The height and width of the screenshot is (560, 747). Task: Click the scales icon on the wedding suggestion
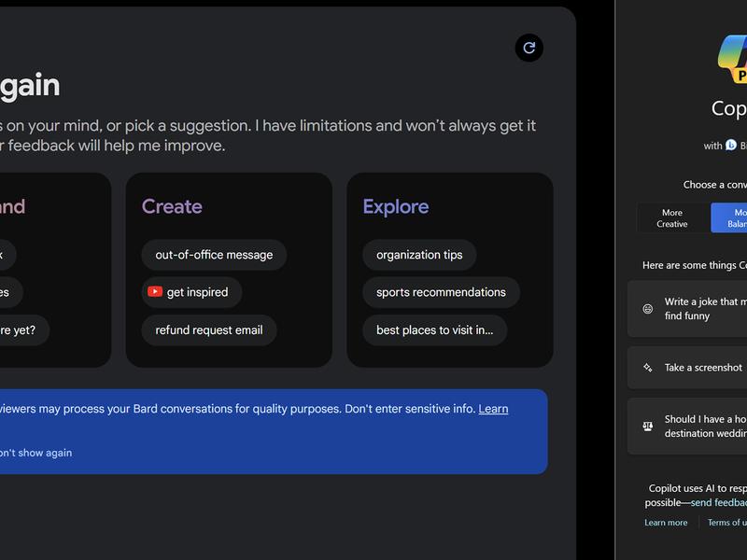pos(648,427)
